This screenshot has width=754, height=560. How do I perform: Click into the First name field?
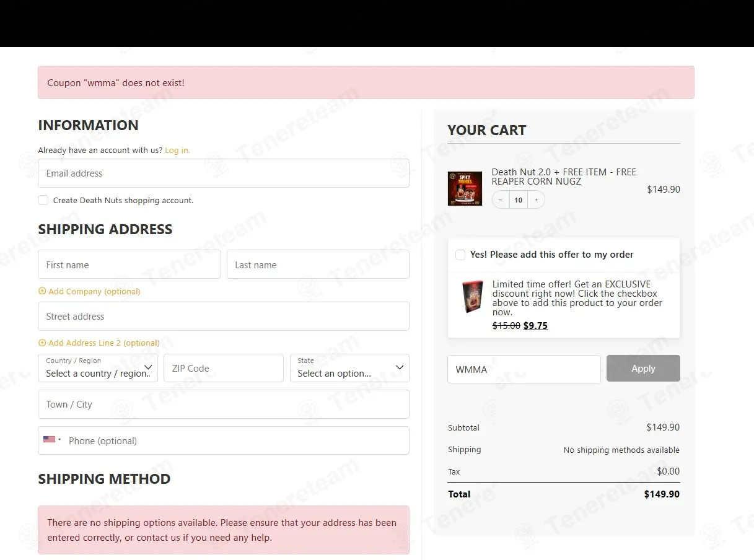coord(129,265)
